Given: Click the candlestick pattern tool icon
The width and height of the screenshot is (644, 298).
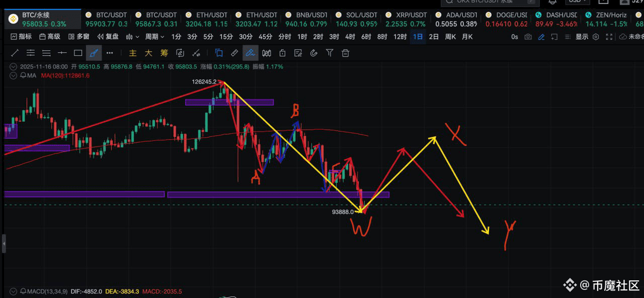Looking at the screenshot, I should 267,53.
